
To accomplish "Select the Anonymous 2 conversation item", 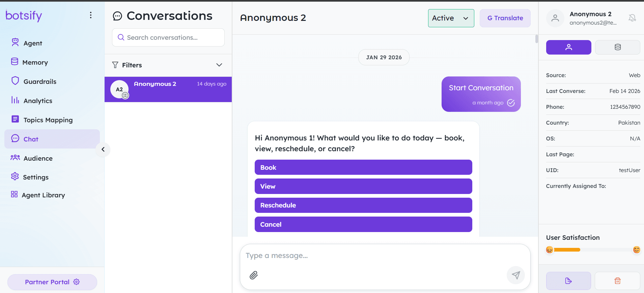I will [x=168, y=90].
